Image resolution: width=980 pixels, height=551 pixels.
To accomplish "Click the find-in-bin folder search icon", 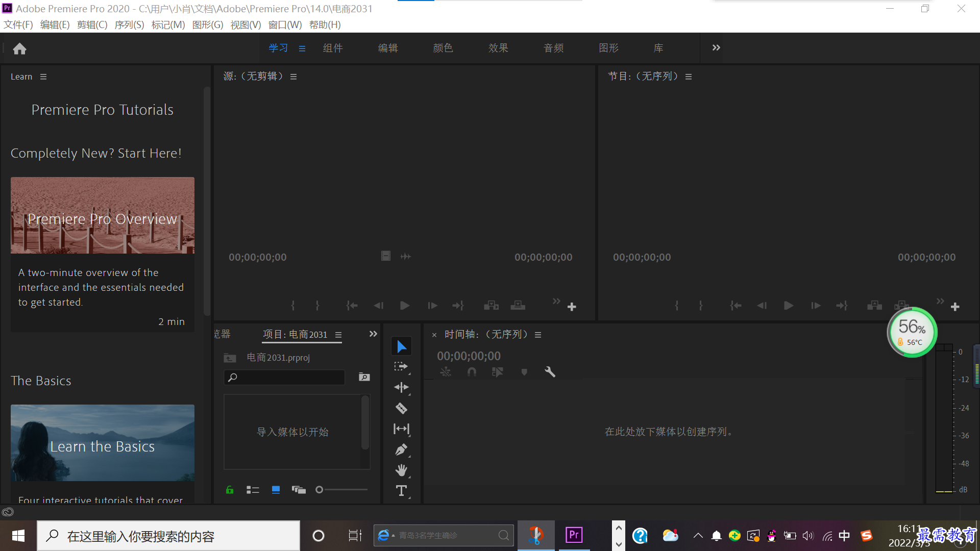I will tap(364, 377).
